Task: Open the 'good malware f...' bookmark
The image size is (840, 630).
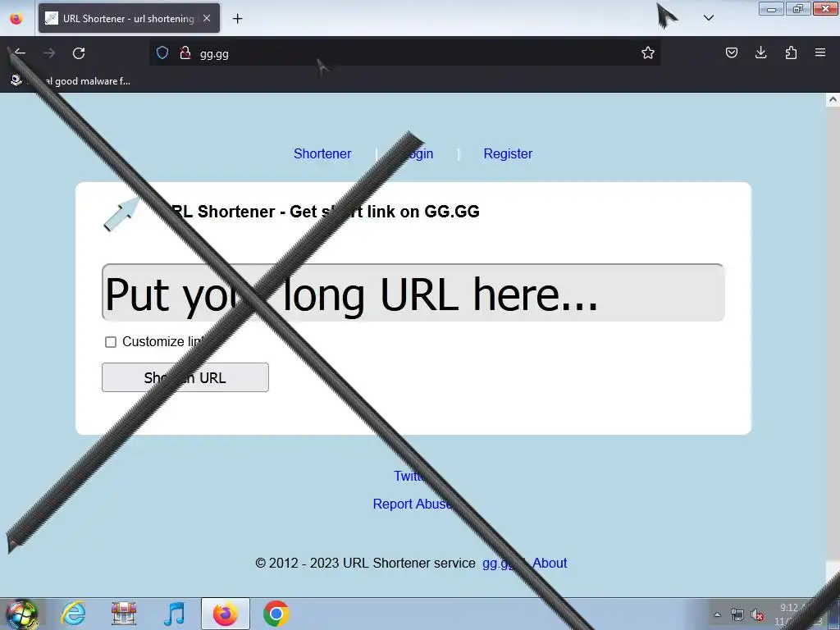Action: point(71,81)
